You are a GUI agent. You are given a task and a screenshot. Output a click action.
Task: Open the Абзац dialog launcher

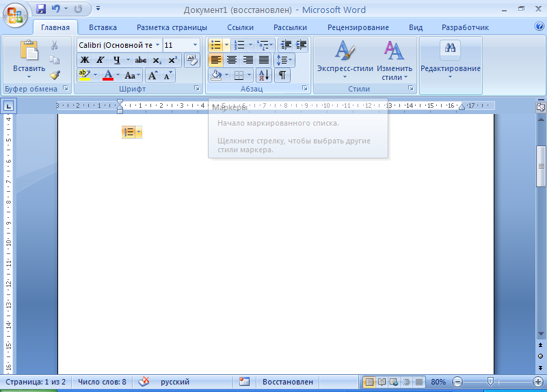[x=305, y=89]
